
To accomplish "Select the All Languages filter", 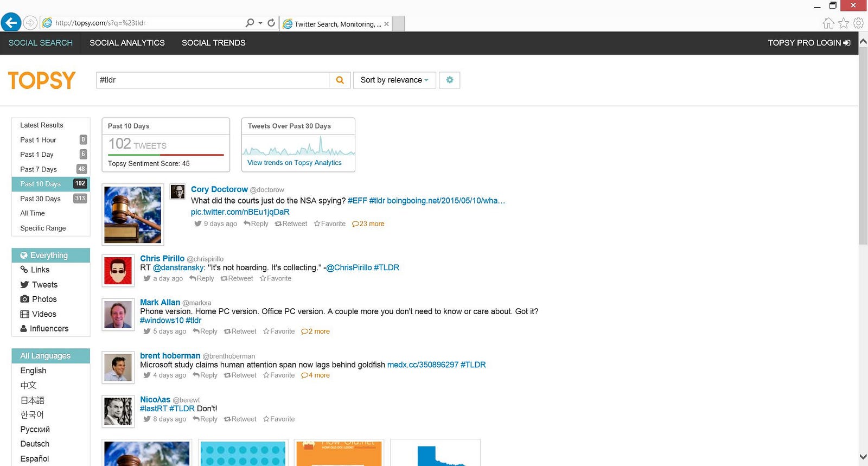I will [x=51, y=356].
